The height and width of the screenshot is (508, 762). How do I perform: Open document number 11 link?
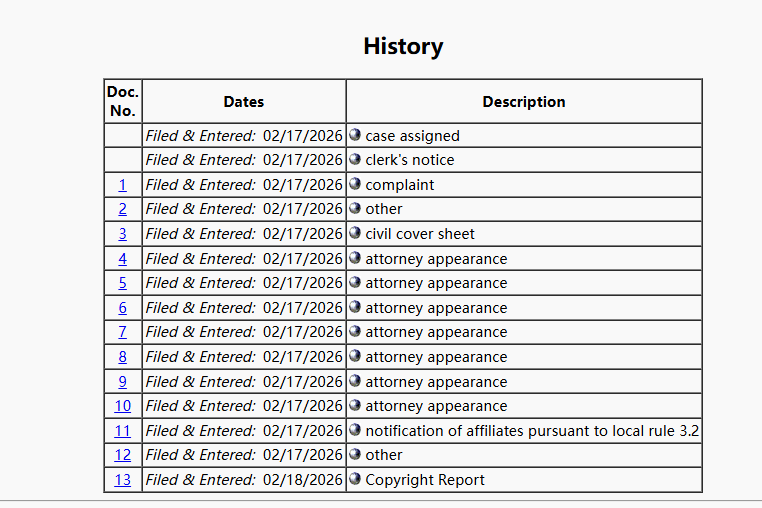[x=123, y=431]
